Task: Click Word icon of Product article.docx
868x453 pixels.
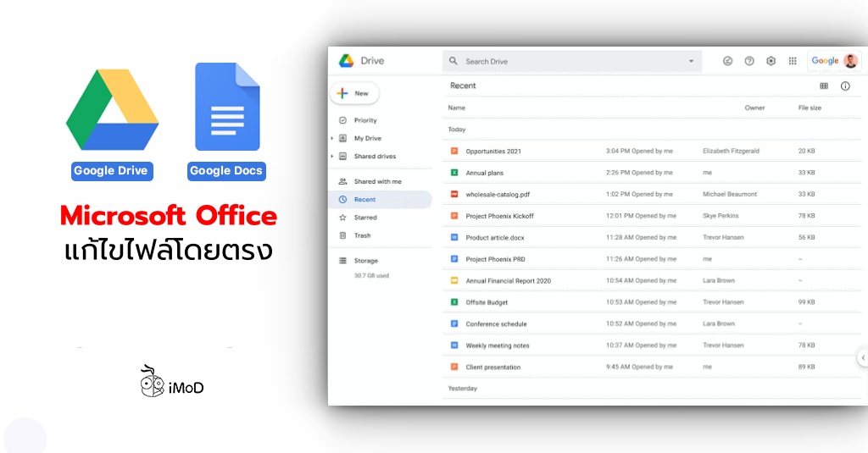Action: tap(454, 237)
